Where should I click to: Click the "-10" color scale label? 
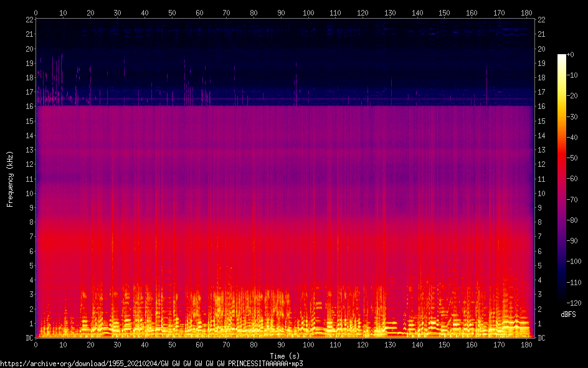[x=572, y=75]
